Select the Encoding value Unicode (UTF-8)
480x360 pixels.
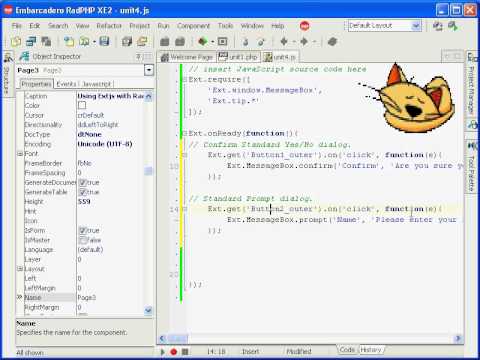click(105, 144)
